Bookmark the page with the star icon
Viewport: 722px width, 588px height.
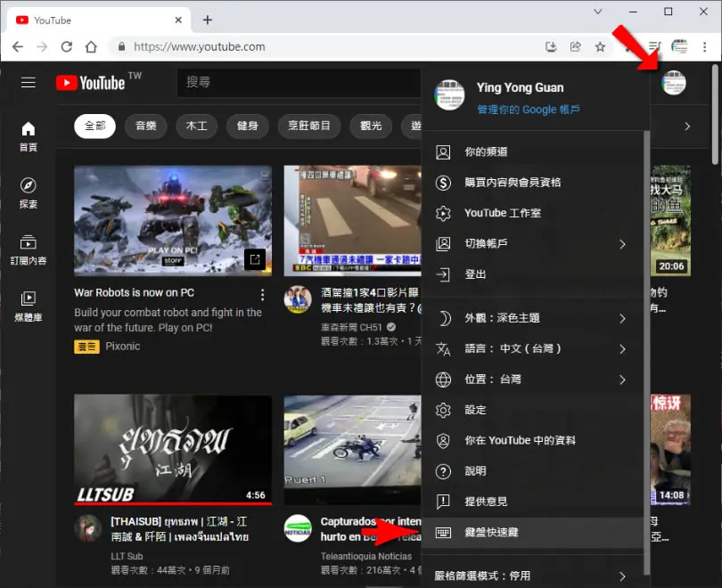click(600, 46)
